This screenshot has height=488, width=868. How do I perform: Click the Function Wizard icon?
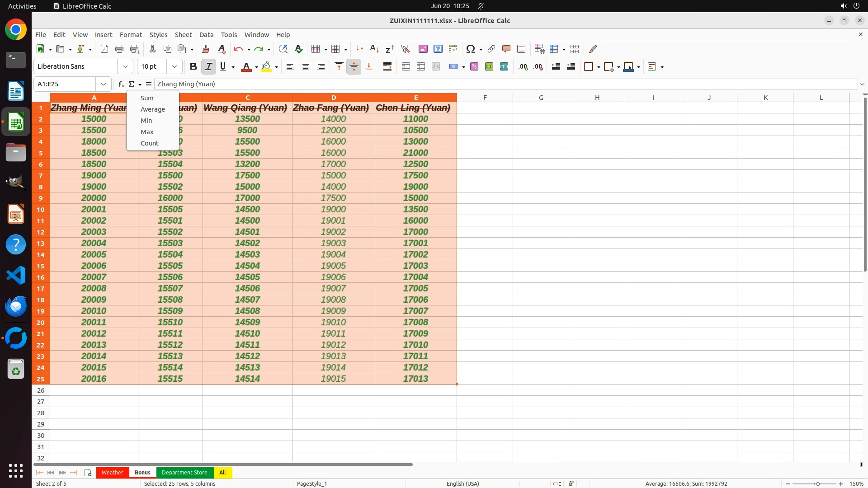pyautogui.click(x=121, y=84)
